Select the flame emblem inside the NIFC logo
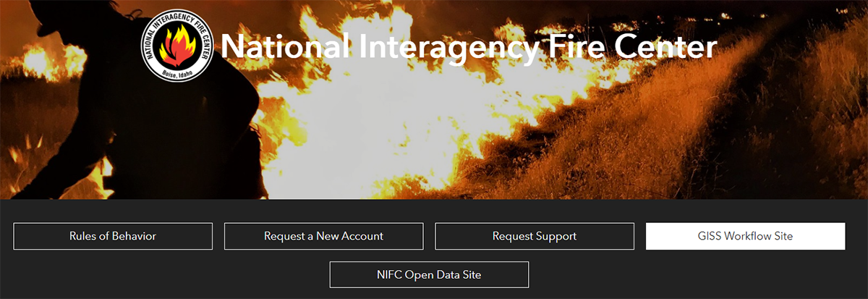 [x=177, y=46]
